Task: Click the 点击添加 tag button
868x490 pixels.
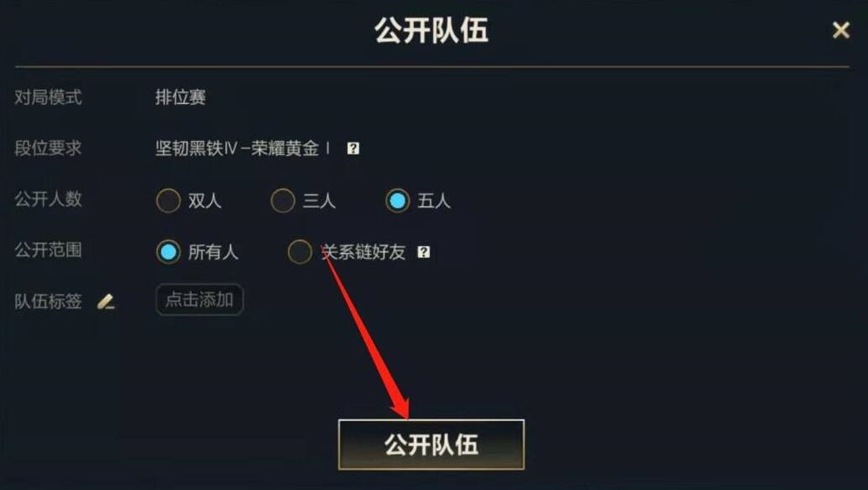Action: point(199,300)
